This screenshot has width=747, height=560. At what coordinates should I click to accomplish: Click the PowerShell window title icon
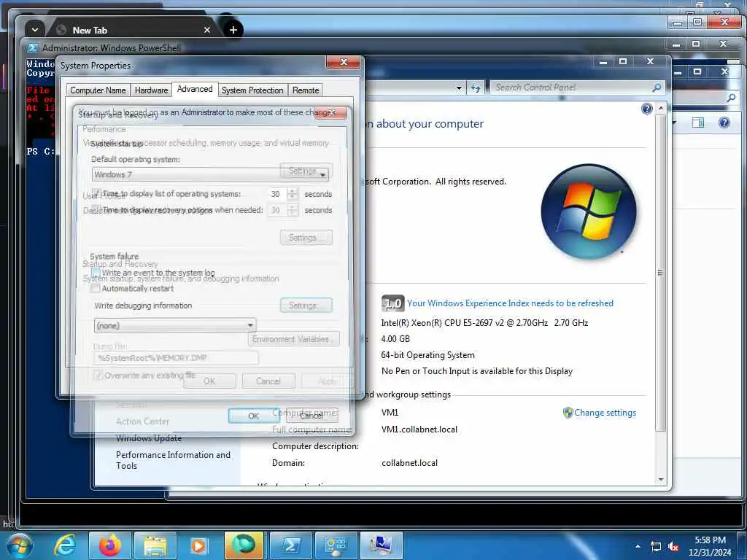click(33, 47)
